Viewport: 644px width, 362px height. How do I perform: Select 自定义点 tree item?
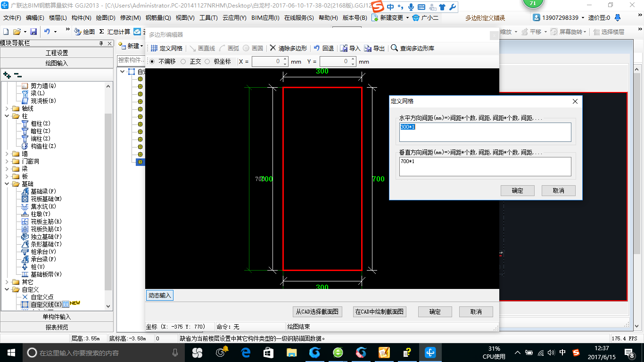[42, 297]
